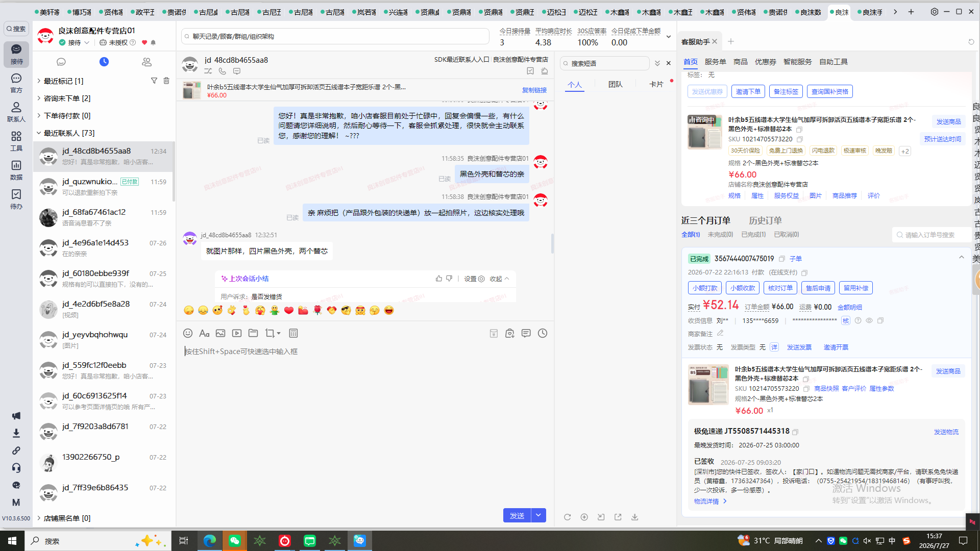The height and width of the screenshot is (551, 980).
Task: Switch to the 商品 tab
Action: (740, 62)
